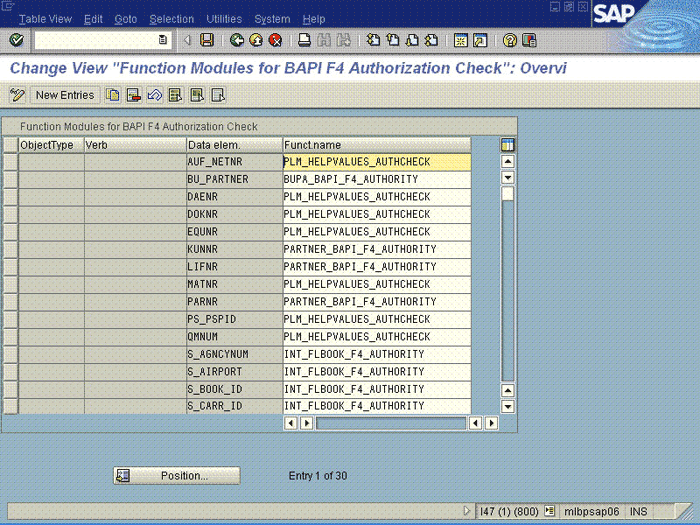Open the System menu
The width and height of the screenshot is (700, 525).
click(x=272, y=19)
